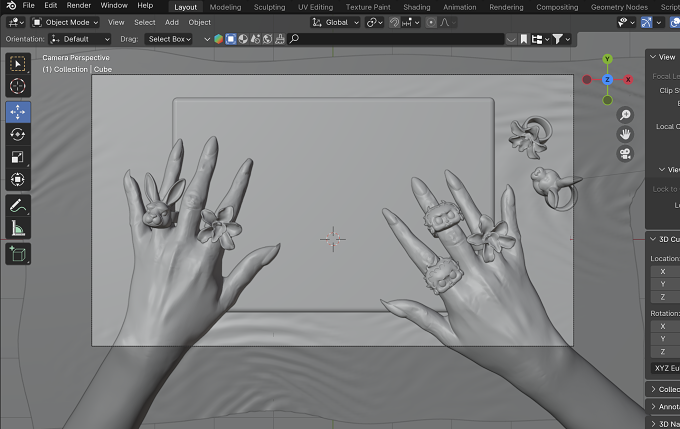
Task: Click the dark green negative Y gizmo ball
Action: (x=607, y=100)
